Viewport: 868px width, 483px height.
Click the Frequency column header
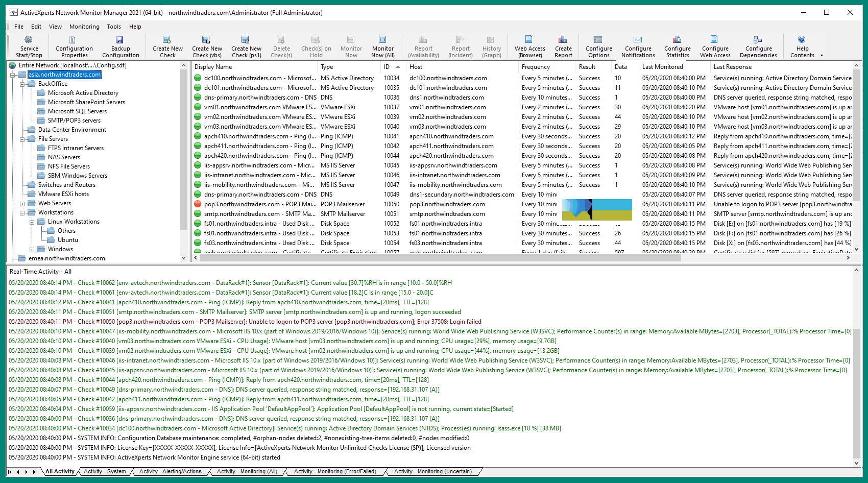pyautogui.click(x=546, y=67)
